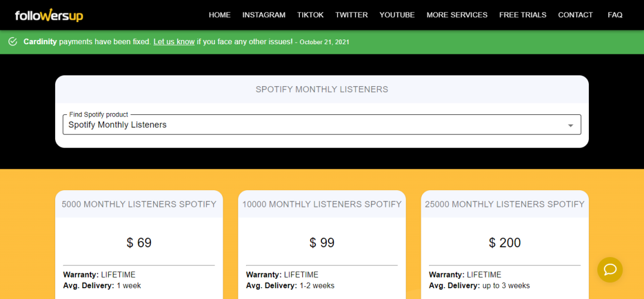Click the SPOTIFY MONTHLY LISTENERS heading
The width and height of the screenshot is (644, 299).
tap(322, 90)
